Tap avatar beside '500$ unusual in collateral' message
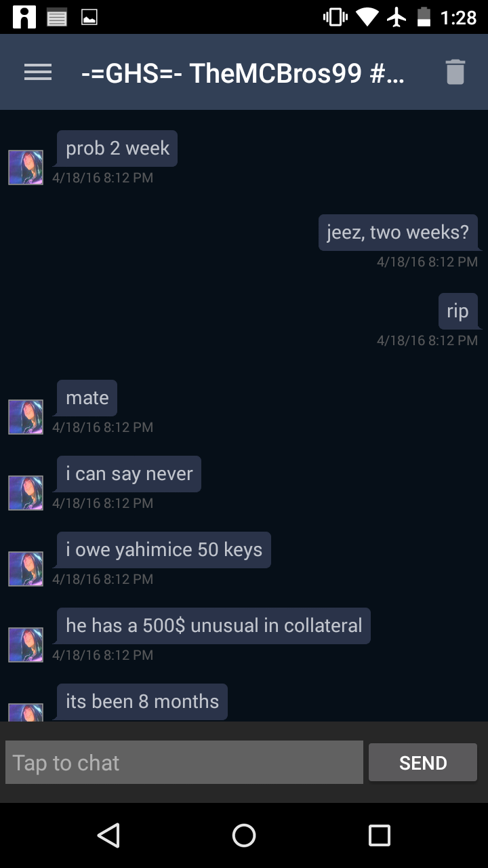 [x=26, y=645]
